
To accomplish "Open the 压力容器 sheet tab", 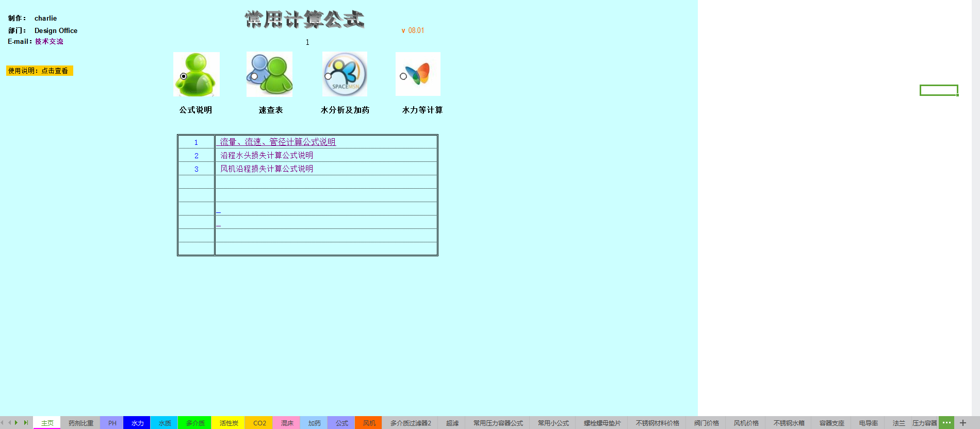I will [x=925, y=423].
